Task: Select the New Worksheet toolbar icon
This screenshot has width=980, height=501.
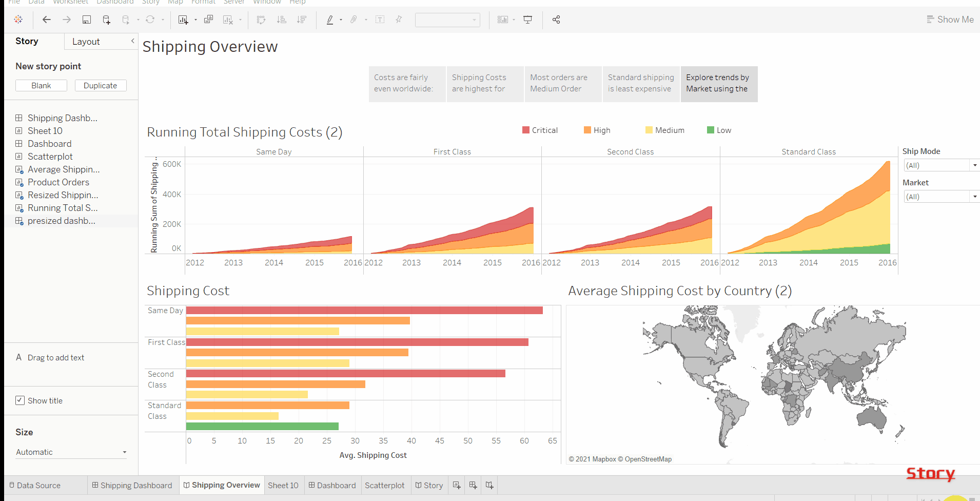Action: click(183, 20)
